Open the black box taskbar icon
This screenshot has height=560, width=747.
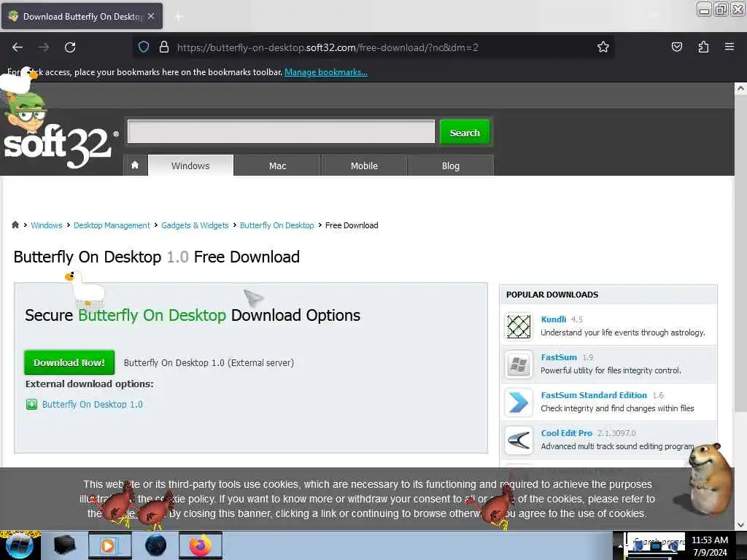64,545
